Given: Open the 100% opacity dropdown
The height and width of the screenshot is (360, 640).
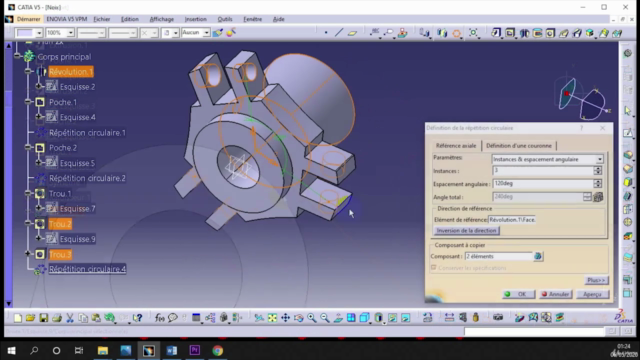Looking at the screenshot, I should [x=70, y=33].
